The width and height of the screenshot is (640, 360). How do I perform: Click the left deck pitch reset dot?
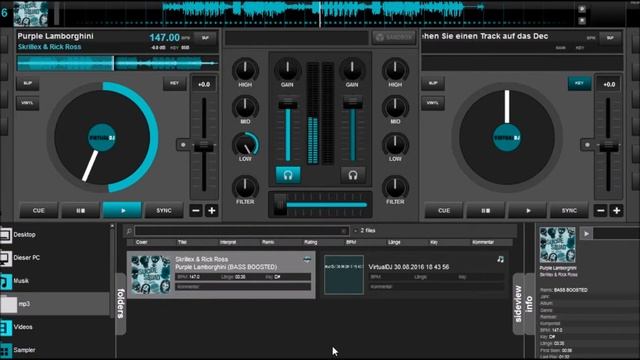click(183, 145)
